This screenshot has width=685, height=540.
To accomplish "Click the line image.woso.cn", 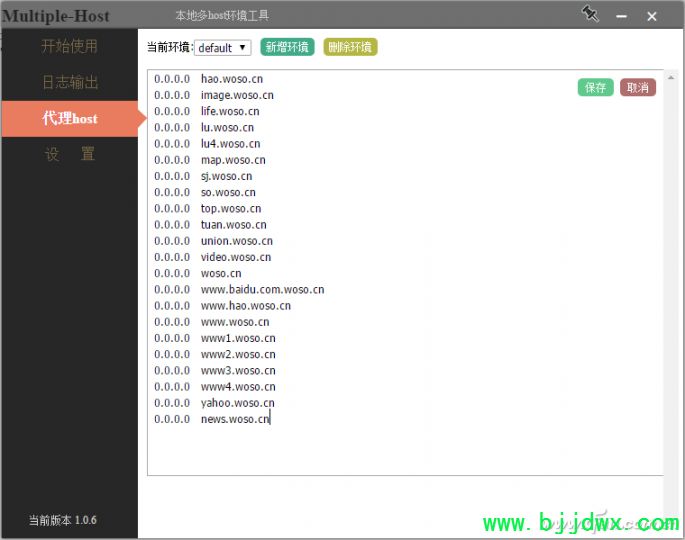I will [214, 95].
